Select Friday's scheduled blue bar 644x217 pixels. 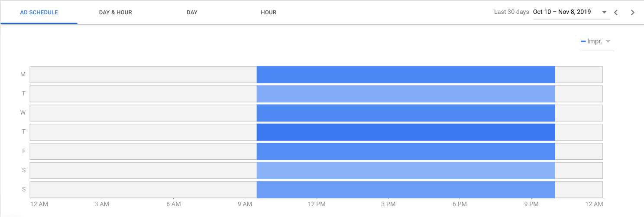click(406, 151)
